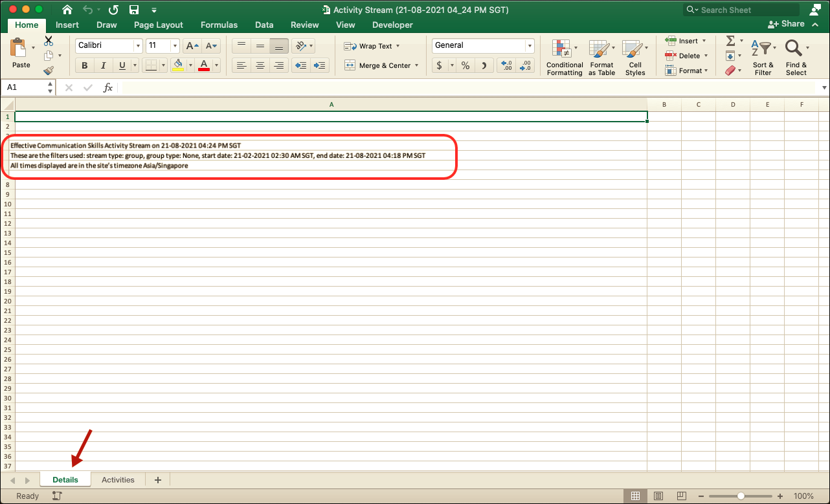Zoom out with the minus button

click(x=700, y=496)
